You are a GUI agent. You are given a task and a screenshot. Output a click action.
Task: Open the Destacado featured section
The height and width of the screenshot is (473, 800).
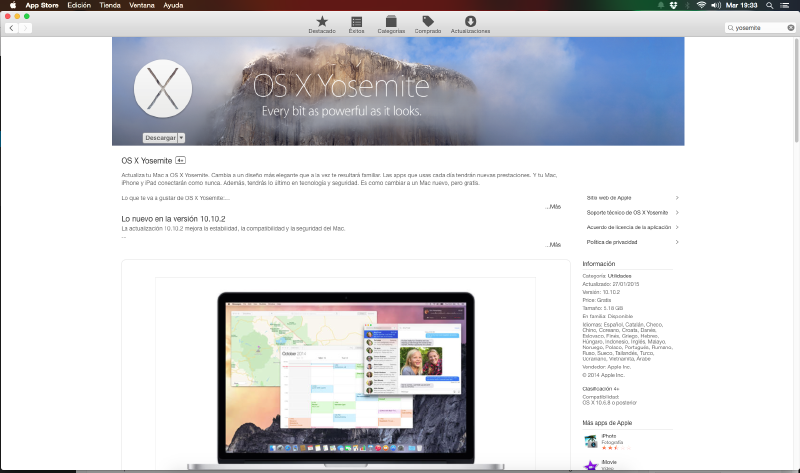[x=322, y=24]
